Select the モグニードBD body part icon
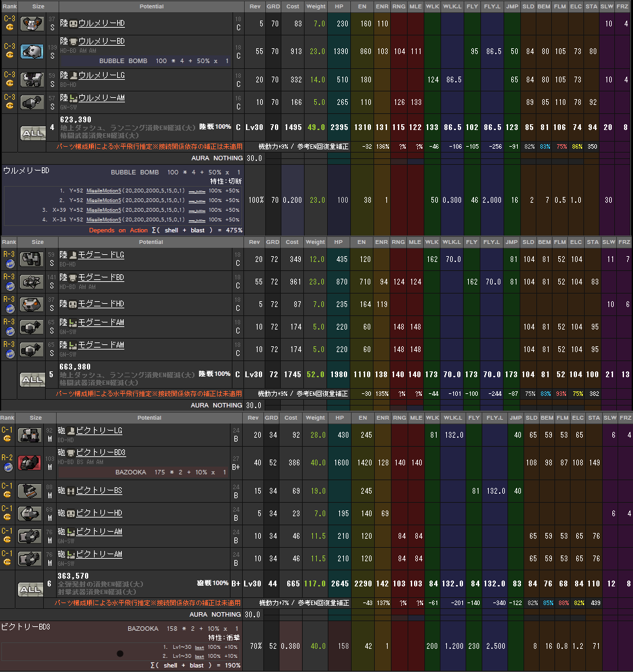Viewport: 633px width, 672px height. (x=32, y=281)
